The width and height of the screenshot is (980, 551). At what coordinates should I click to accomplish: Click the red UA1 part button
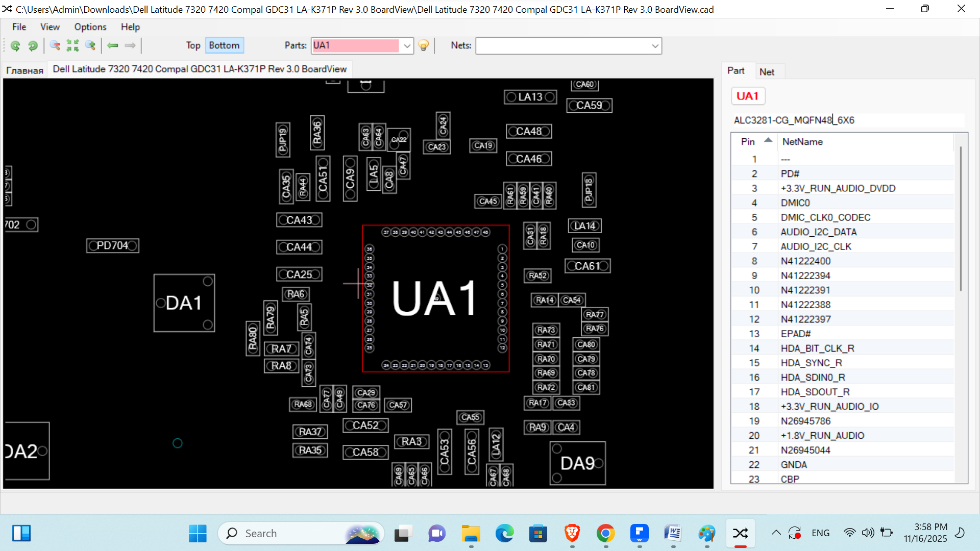pos(747,96)
